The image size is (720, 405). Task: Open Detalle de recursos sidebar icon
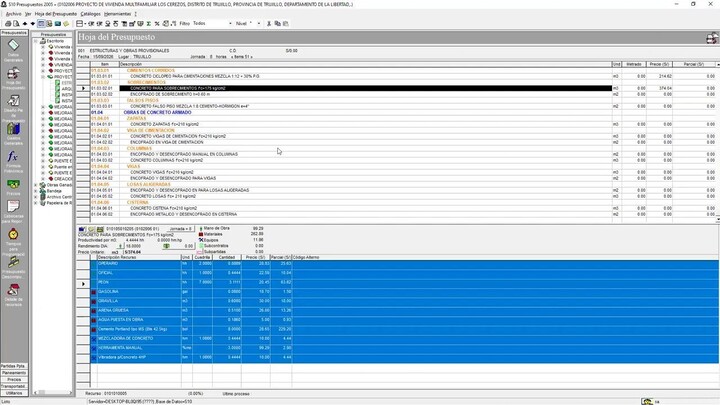[13, 295]
